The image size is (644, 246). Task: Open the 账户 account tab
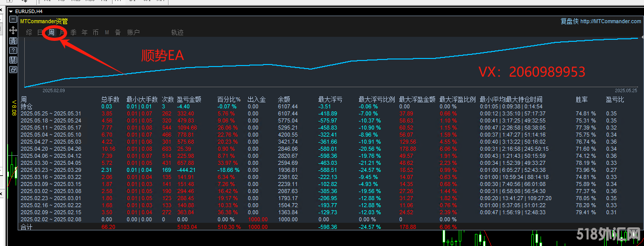coord(133,33)
